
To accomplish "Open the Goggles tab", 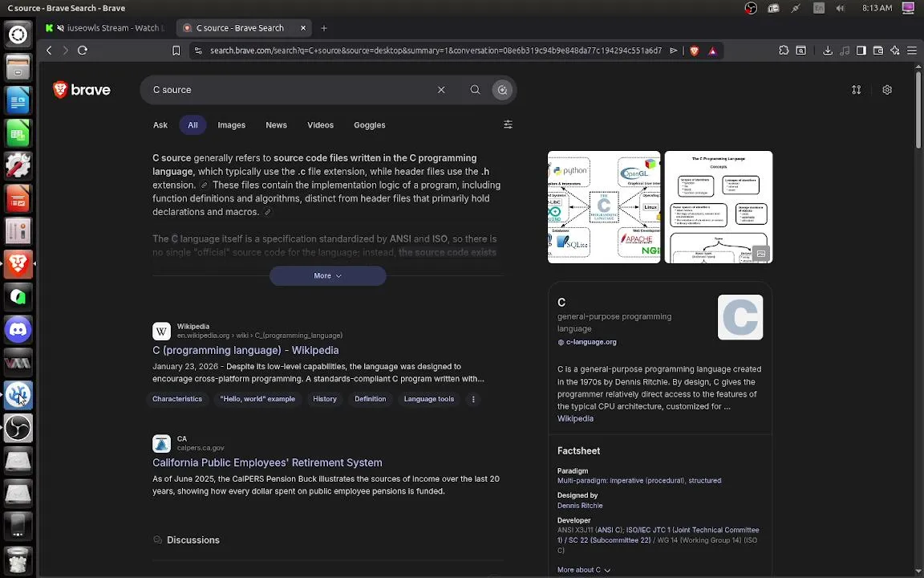I will 370,125.
